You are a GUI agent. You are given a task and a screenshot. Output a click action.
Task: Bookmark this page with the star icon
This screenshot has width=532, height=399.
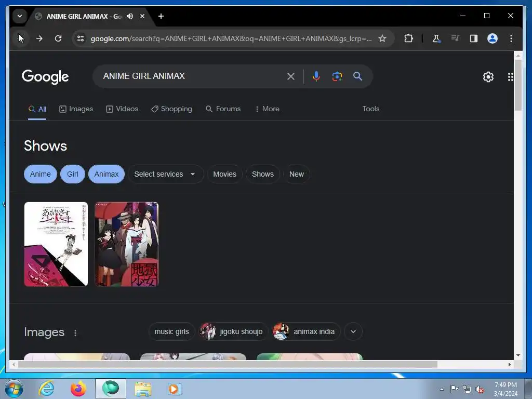(x=382, y=38)
